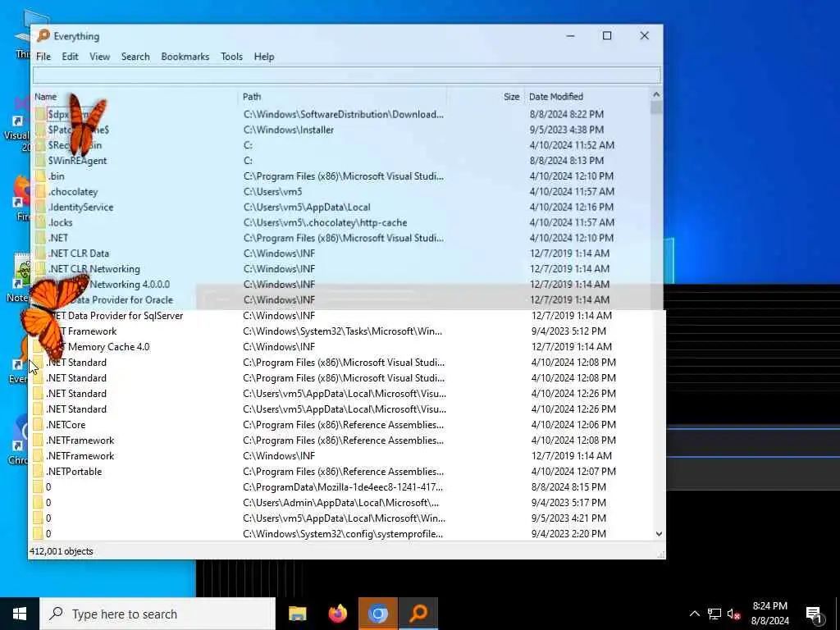Open the View menu

(x=99, y=57)
